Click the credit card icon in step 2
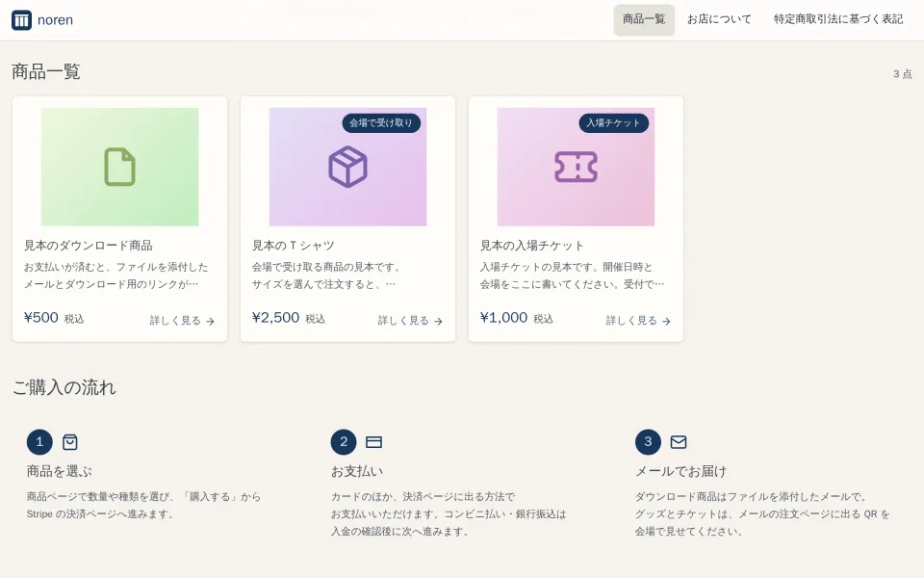Screen dimensions: 924x578 374,442
